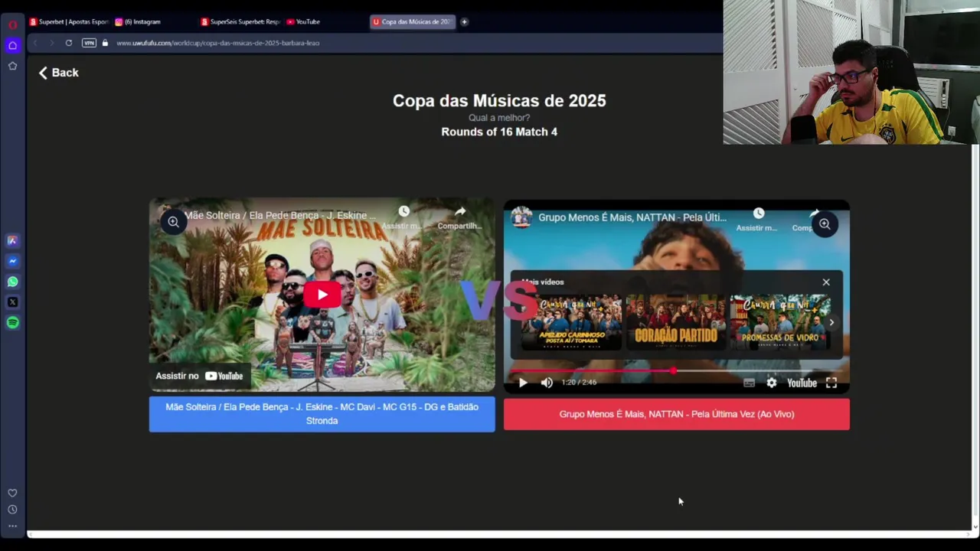Vote for Grupo Menos É Mais, NATTAN - Pela Última Vez
The height and width of the screenshot is (551, 980).
click(x=677, y=414)
